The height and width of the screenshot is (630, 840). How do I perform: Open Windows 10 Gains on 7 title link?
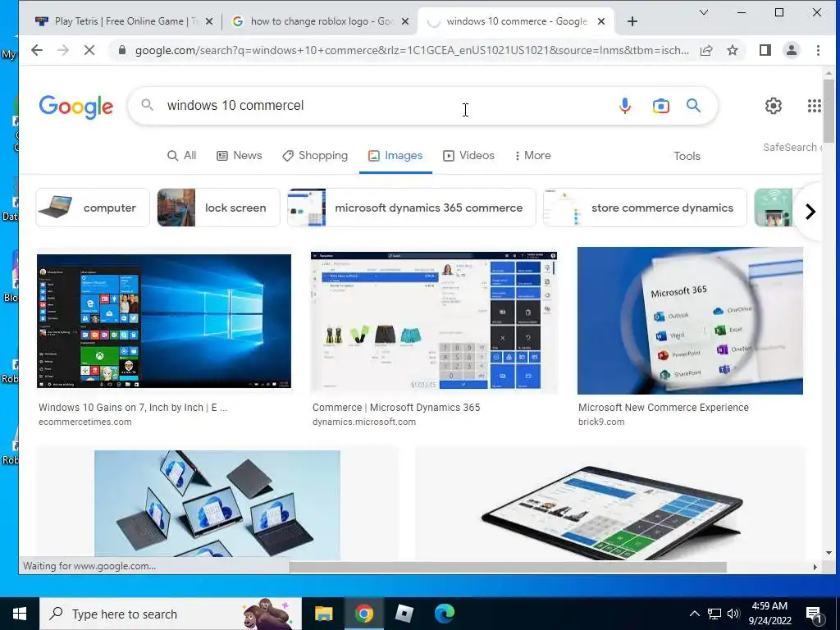pyautogui.click(x=133, y=408)
